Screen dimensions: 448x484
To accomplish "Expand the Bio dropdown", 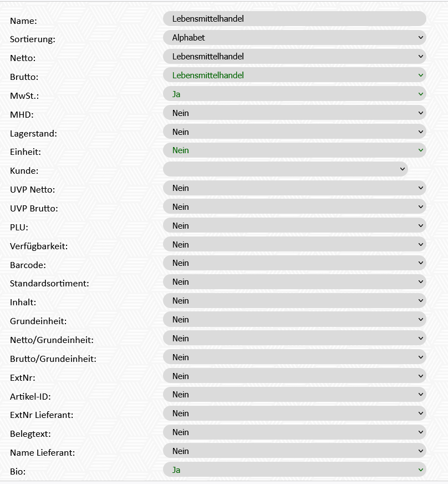I will 294,470.
